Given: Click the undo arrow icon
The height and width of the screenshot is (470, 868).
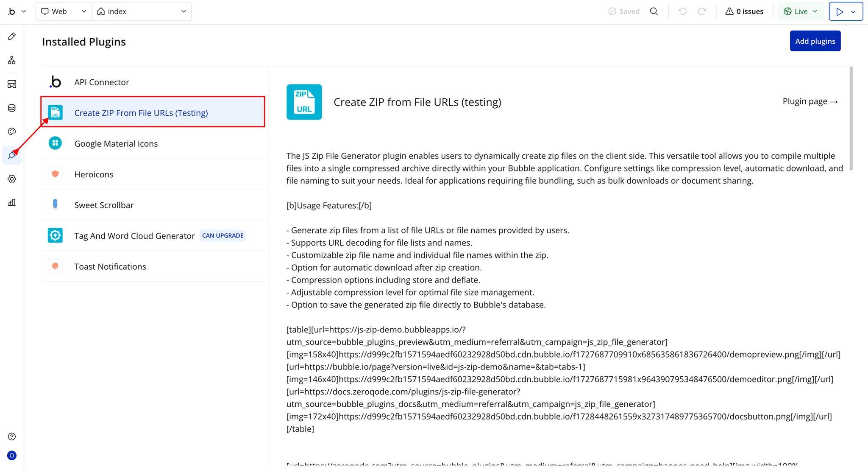Looking at the screenshot, I should pyautogui.click(x=682, y=11).
